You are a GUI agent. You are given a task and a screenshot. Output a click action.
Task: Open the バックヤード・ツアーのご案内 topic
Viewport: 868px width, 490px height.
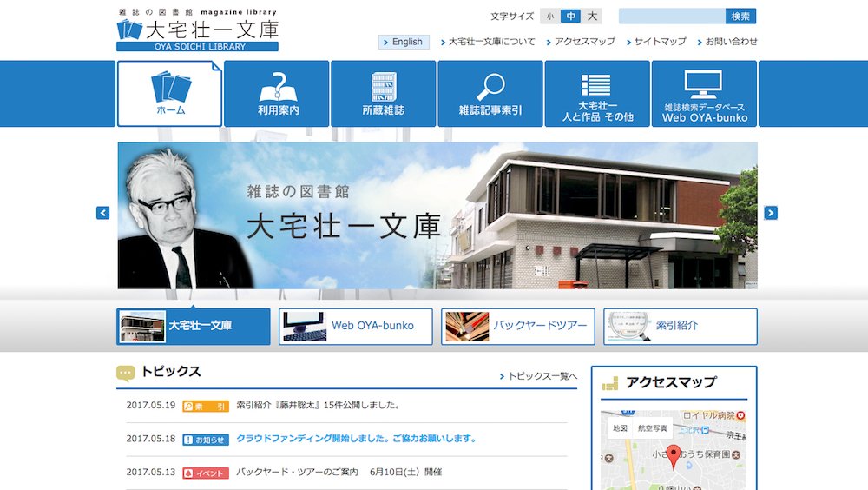tap(339, 473)
